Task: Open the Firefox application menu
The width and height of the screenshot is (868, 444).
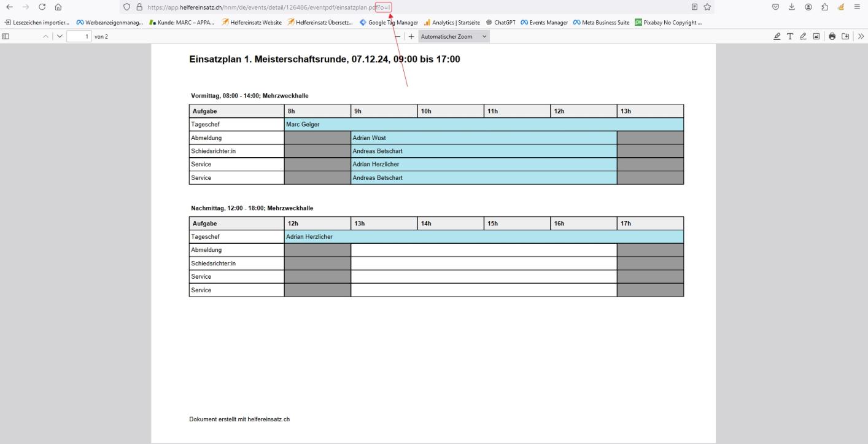Action: 856,7
